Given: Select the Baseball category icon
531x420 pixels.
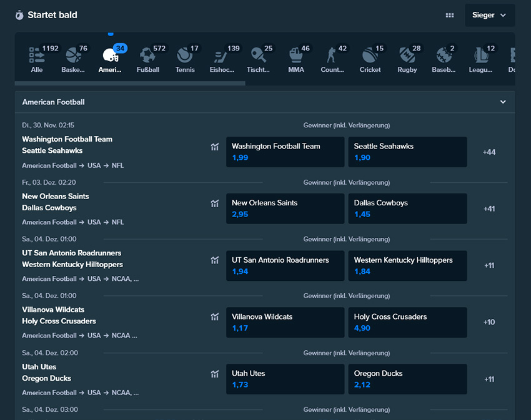Looking at the screenshot, I should 444,55.
